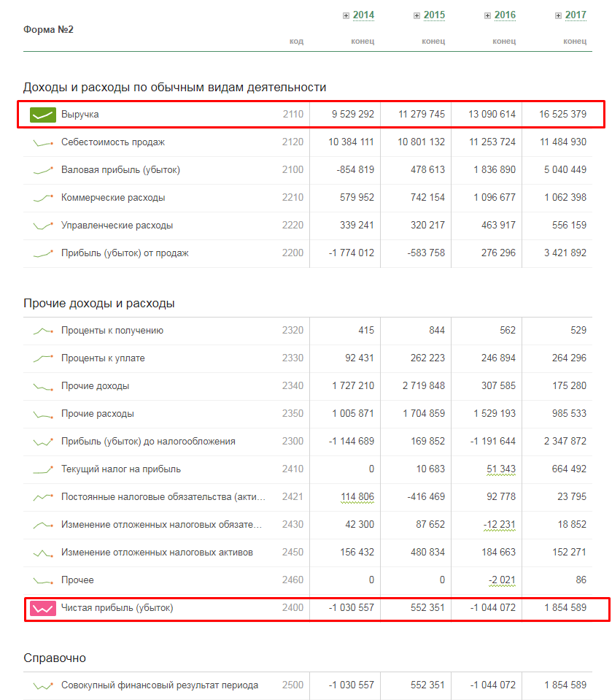Click the Текущий налог на прибыль trend icon
This screenshot has height=700, width=612.
(x=43, y=469)
